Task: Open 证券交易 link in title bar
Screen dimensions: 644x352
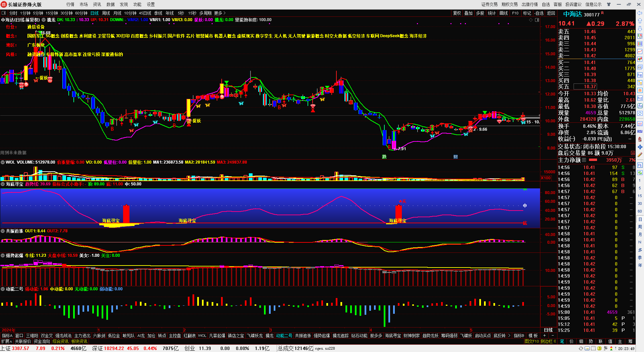Action: coord(490,4)
